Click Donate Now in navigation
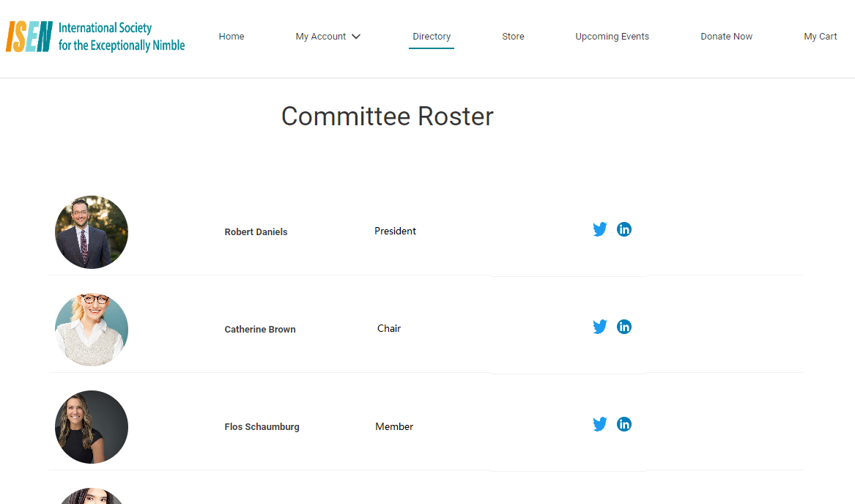Viewport: 855px width, 504px height. 726,37
